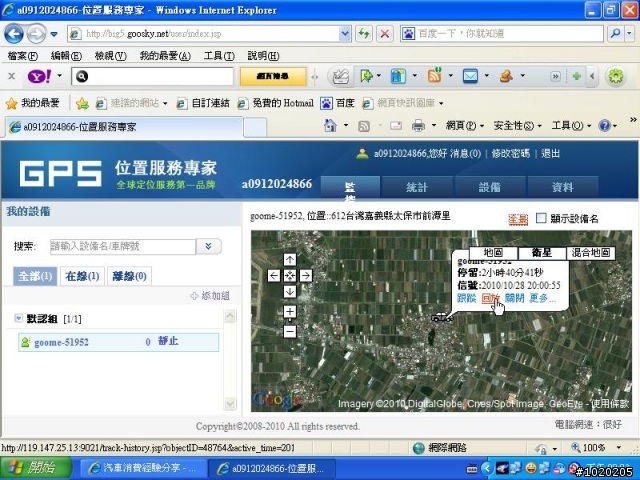Click the Yahoo toolbar search box
Viewport: 640px width, 480px height.
(x=152, y=76)
